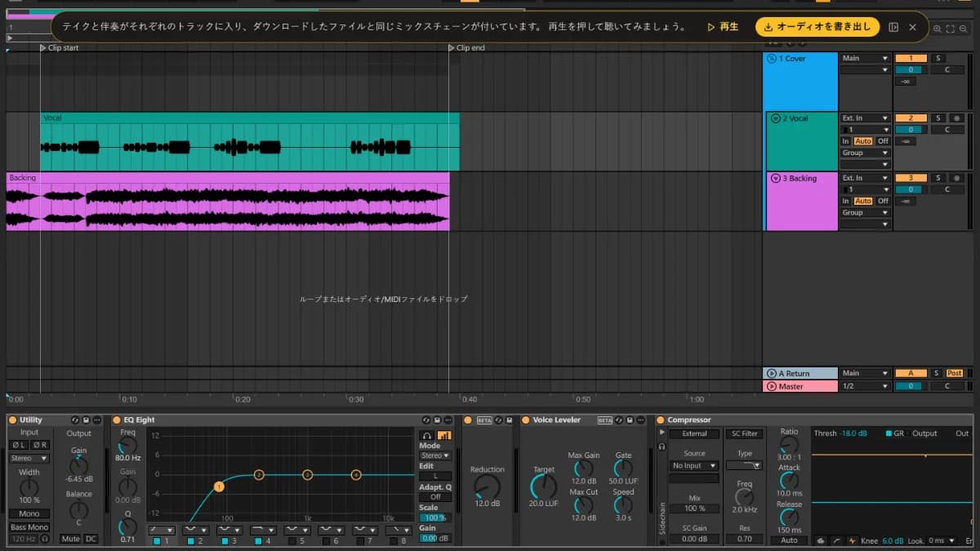980x551 pixels.
Task: Save Voice Leveler preset with disk icon
Action: pos(630,420)
